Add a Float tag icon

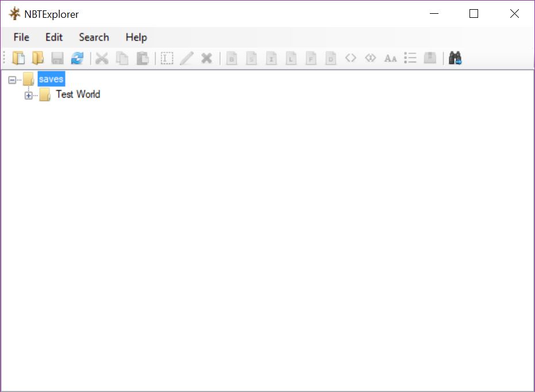click(x=311, y=58)
